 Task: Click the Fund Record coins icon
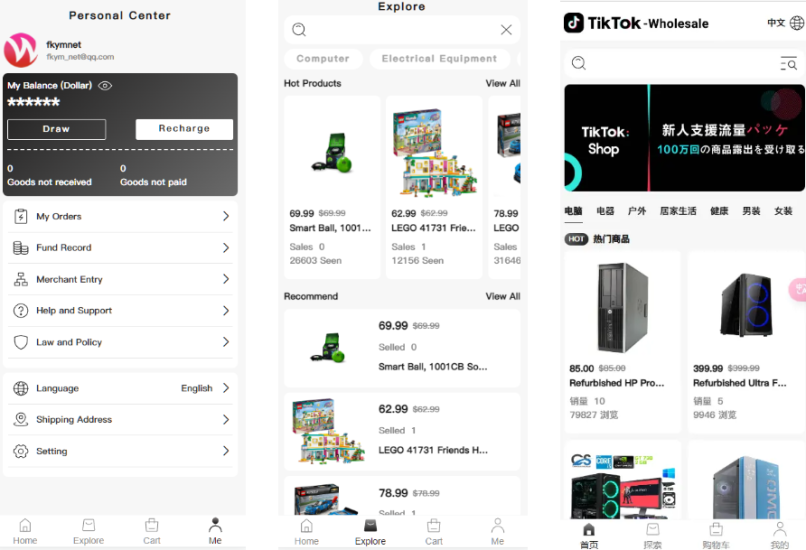click(x=21, y=248)
